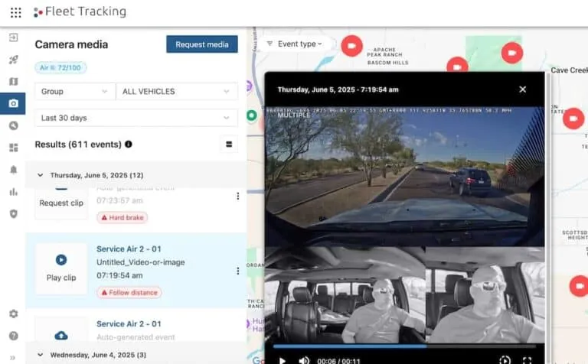Screen dimensions: 588x364
Task: Click the green circle map marker
Action: click(252, 115)
